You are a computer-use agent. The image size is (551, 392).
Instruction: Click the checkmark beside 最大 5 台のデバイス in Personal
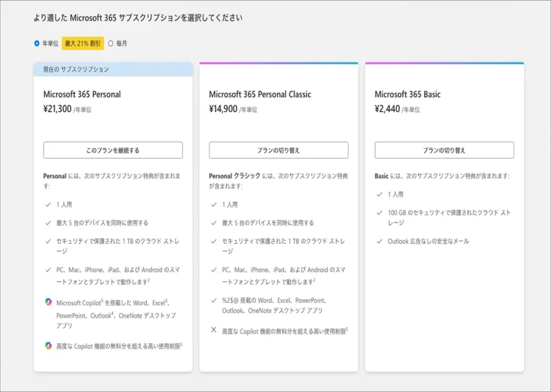pos(49,222)
